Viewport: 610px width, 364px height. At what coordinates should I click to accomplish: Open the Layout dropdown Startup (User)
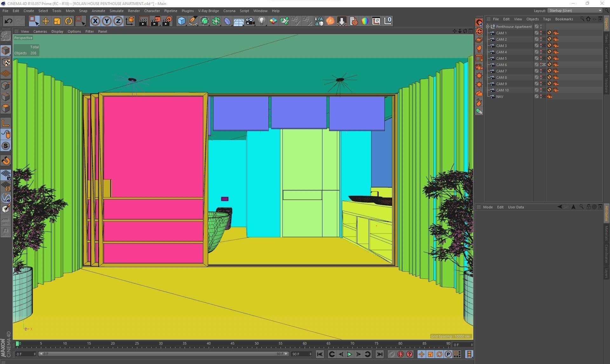[575, 10]
